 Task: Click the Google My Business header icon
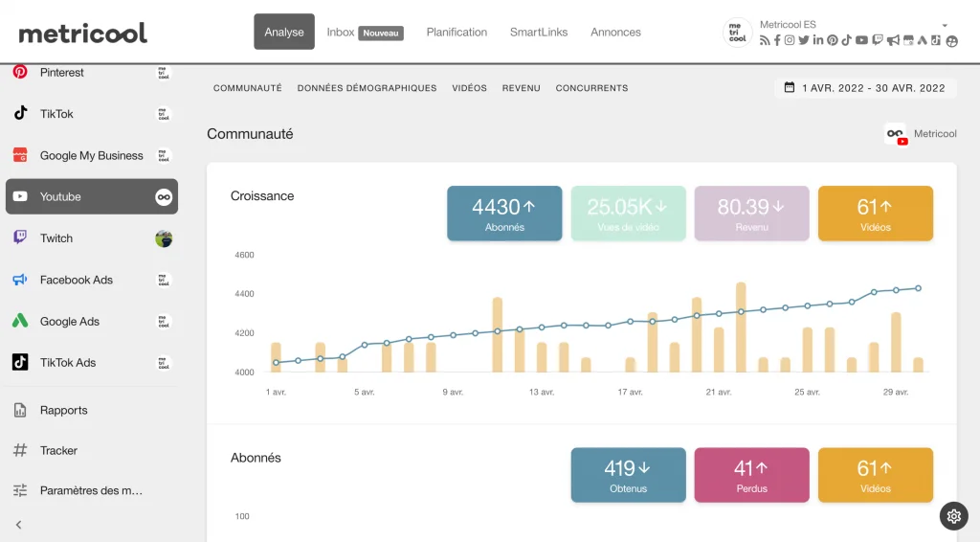(909, 40)
